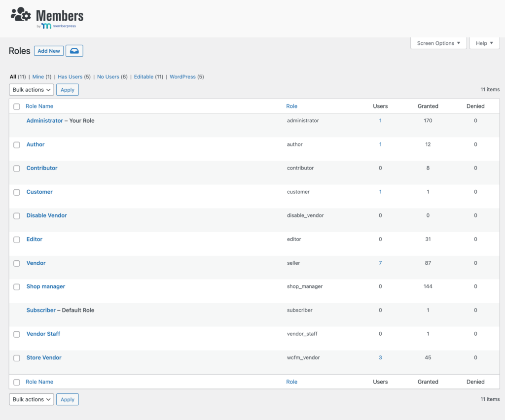The width and height of the screenshot is (505, 420).
Task: Check the Disable Vendor row checkbox
Action: pos(17,216)
